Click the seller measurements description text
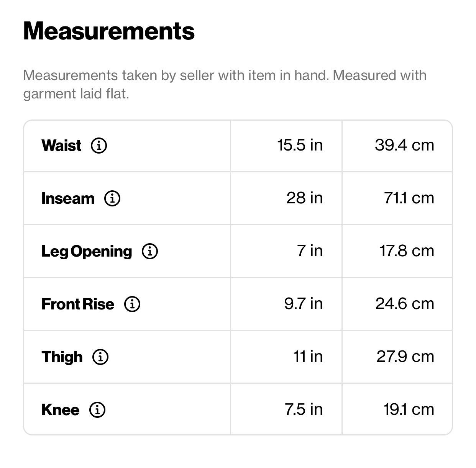Image resolution: width=476 pixels, height=468 pixels. point(225,84)
